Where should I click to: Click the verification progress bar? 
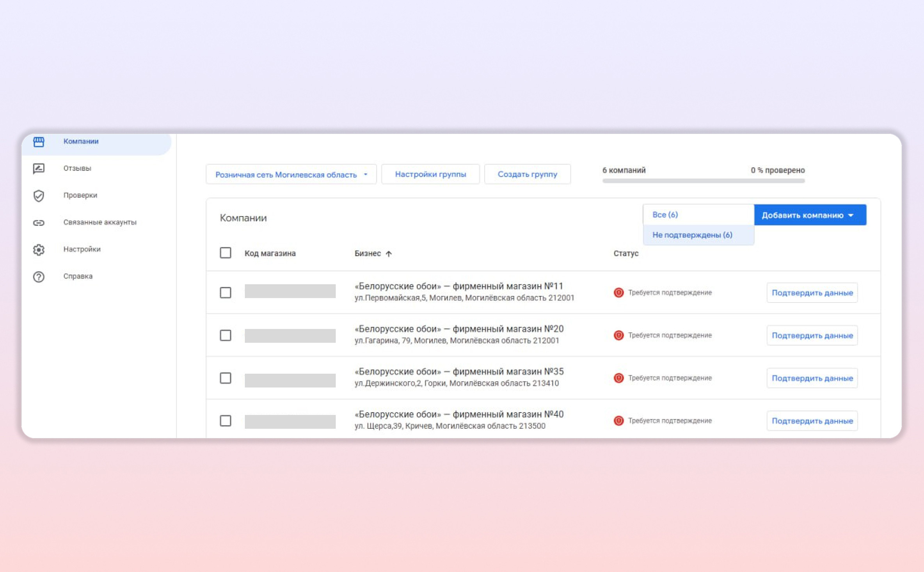point(703,181)
